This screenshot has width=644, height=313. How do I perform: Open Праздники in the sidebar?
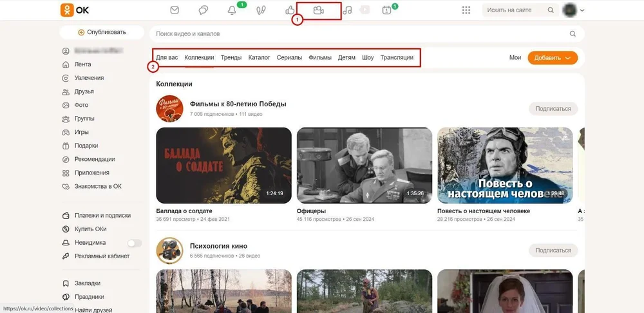point(89,296)
